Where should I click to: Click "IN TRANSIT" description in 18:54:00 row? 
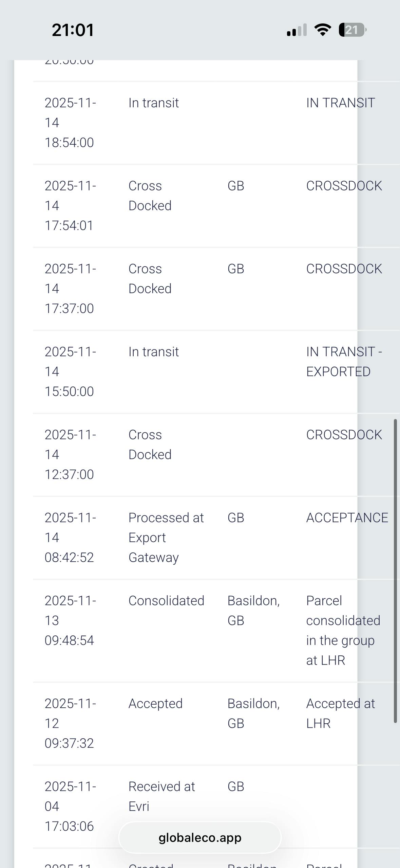(340, 103)
